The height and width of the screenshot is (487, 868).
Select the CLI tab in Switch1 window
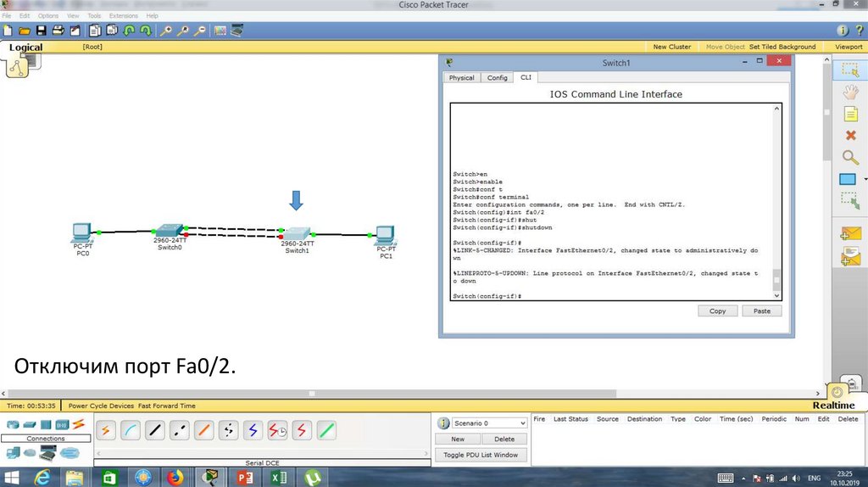(526, 77)
